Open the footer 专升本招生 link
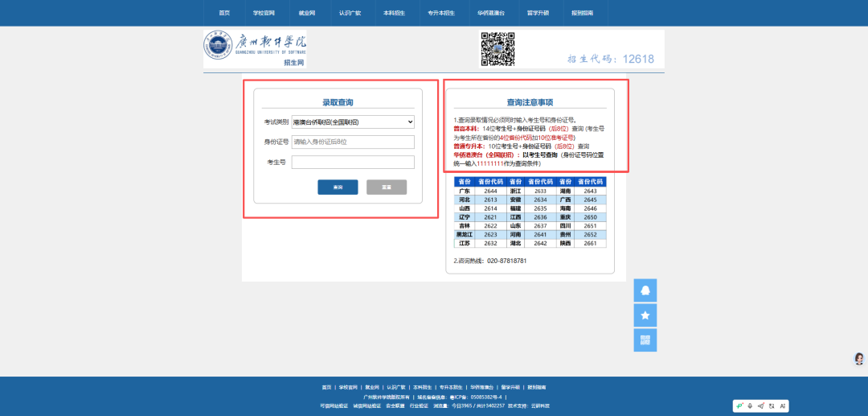This screenshot has width=868, height=416. point(451,387)
